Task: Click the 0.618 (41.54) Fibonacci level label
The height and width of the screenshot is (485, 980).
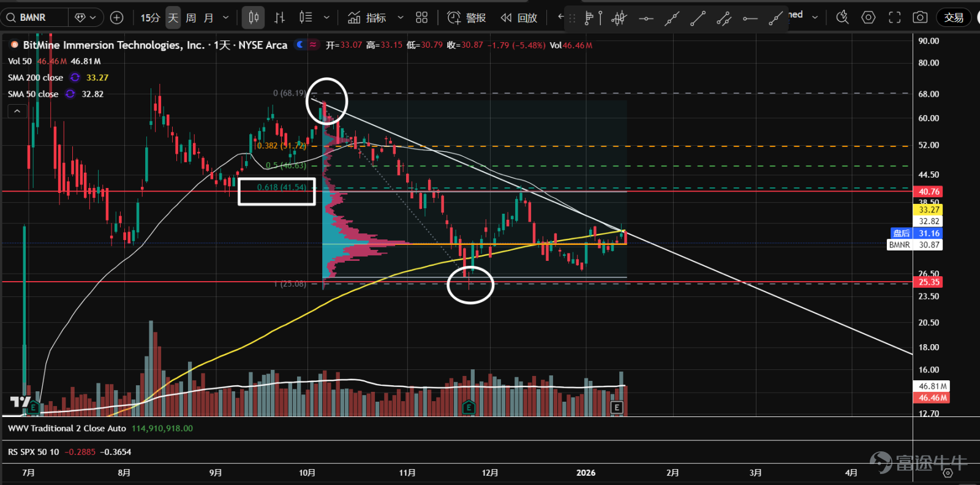Action: click(x=282, y=187)
